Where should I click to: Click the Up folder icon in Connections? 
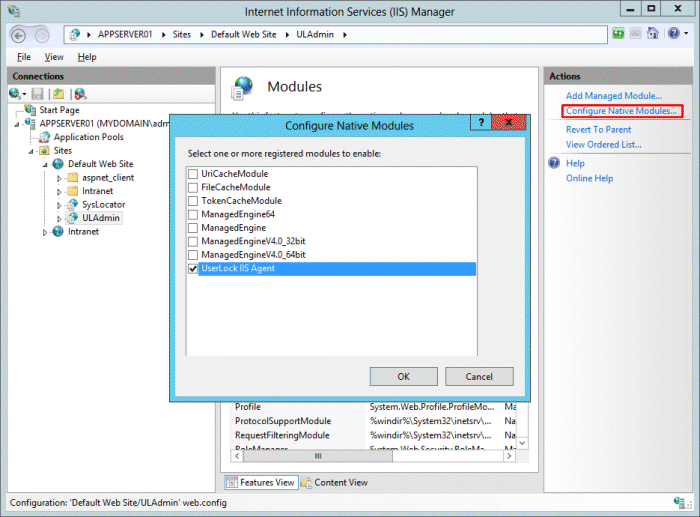pyautogui.click(x=58, y=93)
